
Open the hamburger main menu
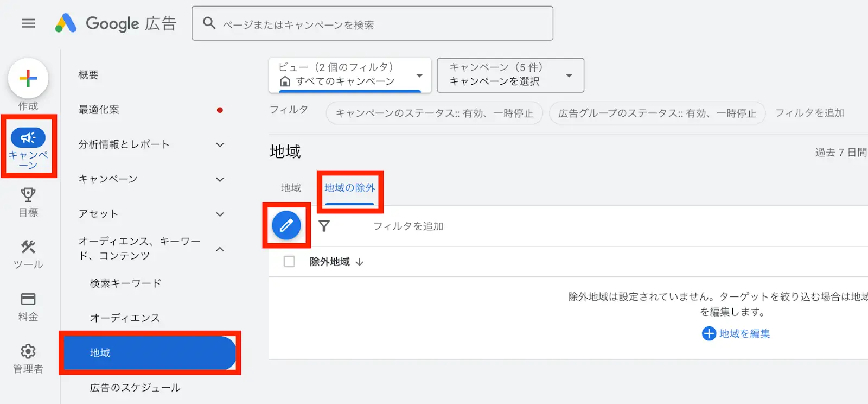(28, 23)
